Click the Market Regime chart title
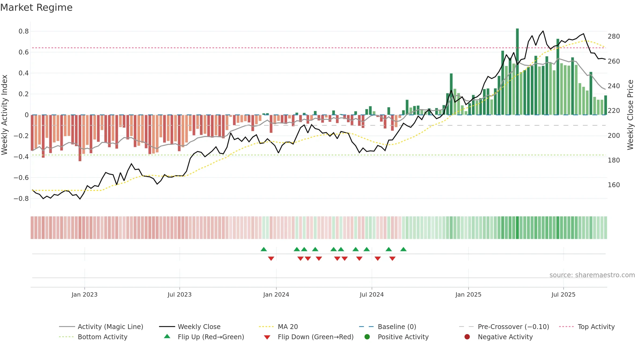 (x=36, y=8)
